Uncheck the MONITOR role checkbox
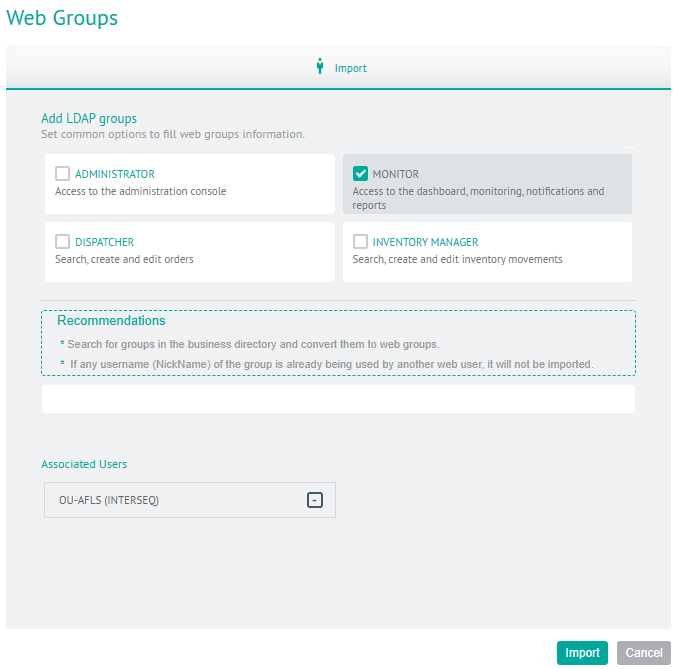The height and width of the screenshot is (669, 678). pos(360,173)
